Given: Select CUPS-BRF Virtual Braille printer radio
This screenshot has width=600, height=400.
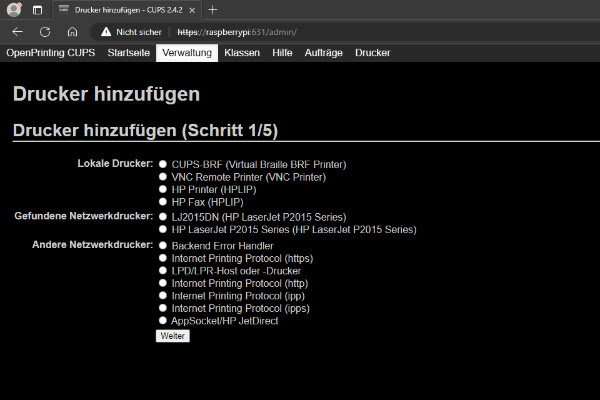Looking at the screenshot, I should 163,164.
